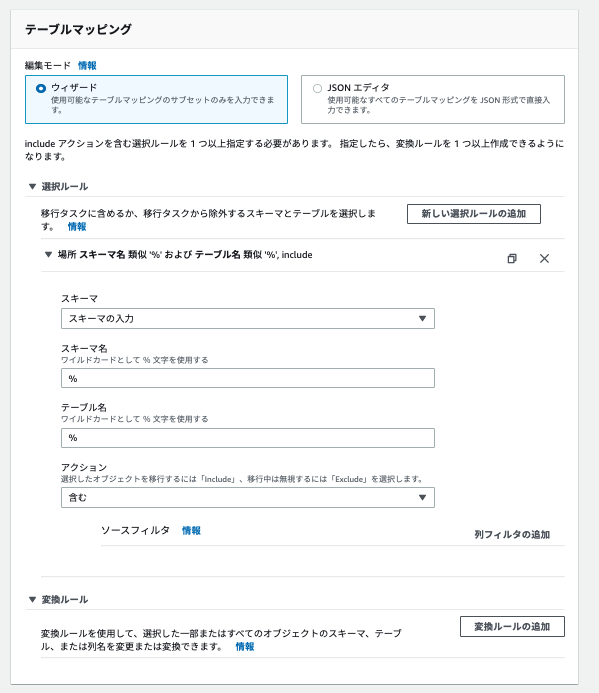Click 列フィルタの追加 button
The height and width of the screenshot is (693, 599).
[512, 535]
